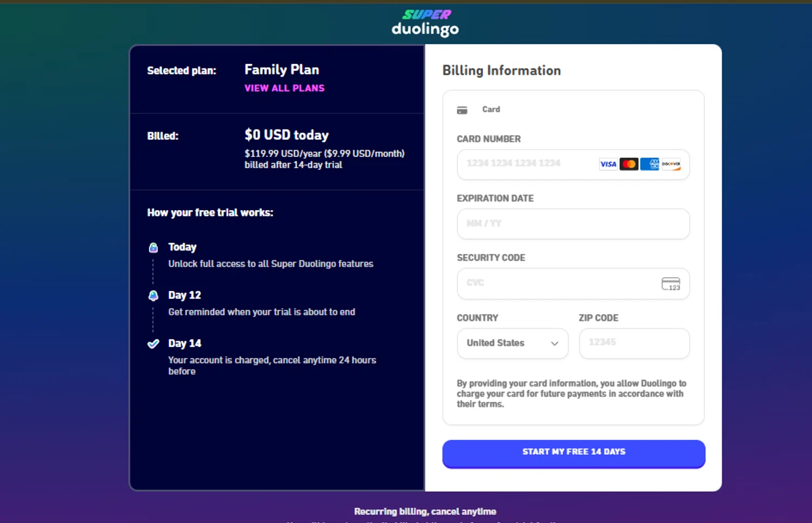812x523 pixels.
Task: Click 'Your account is charged' description text
Action: (x=272, y=365)
